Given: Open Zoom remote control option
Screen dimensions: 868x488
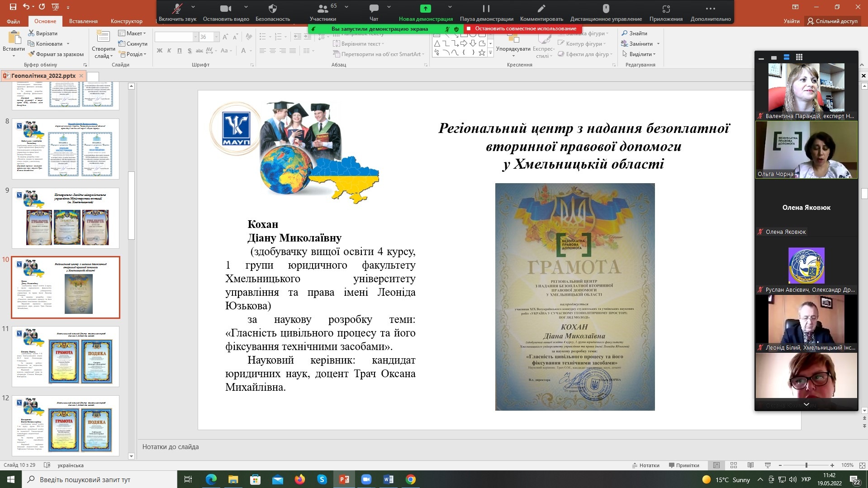Looking at the screenshot, I should 606,9.
